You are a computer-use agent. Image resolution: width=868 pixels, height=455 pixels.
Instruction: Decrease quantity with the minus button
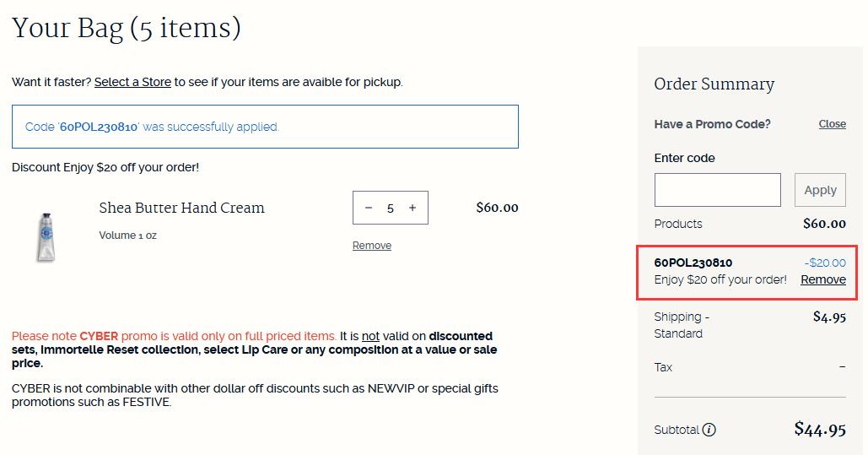pyautogui.click(x=369, y=208)
